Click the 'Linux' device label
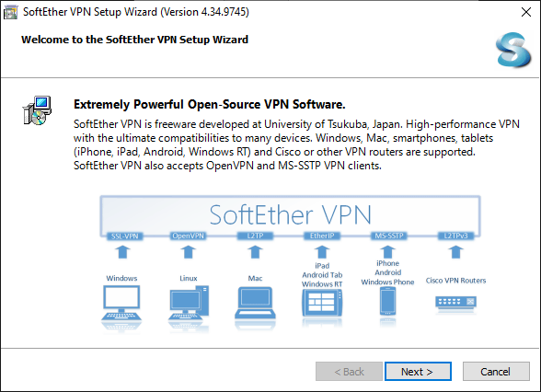541x392 pixels. [x=189, y=278]
